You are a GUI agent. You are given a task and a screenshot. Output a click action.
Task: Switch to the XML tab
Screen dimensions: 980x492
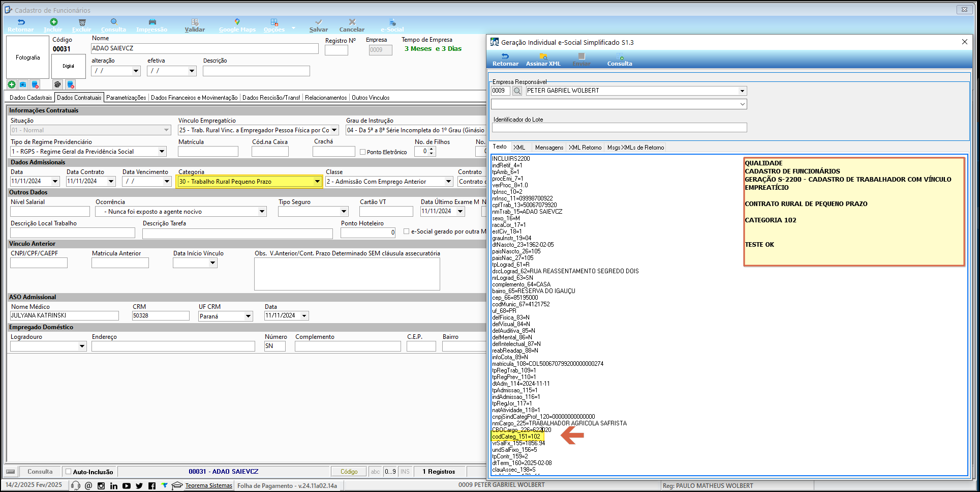519,148
